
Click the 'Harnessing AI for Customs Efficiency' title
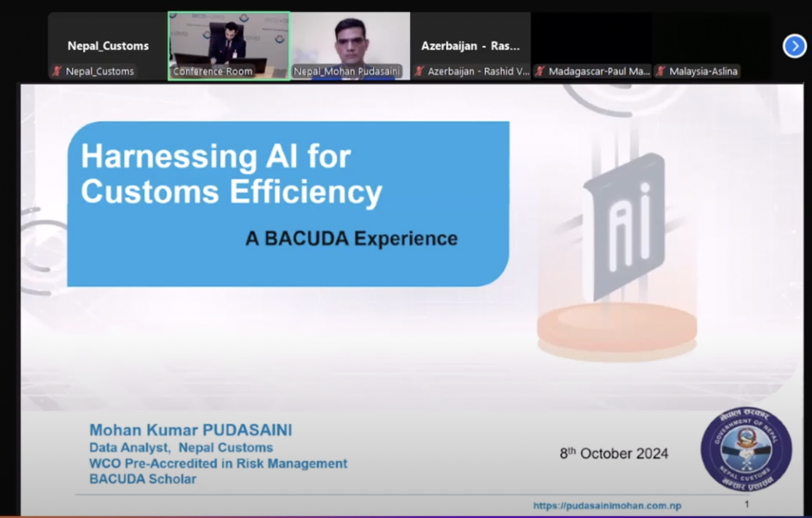tap(231, 174)
